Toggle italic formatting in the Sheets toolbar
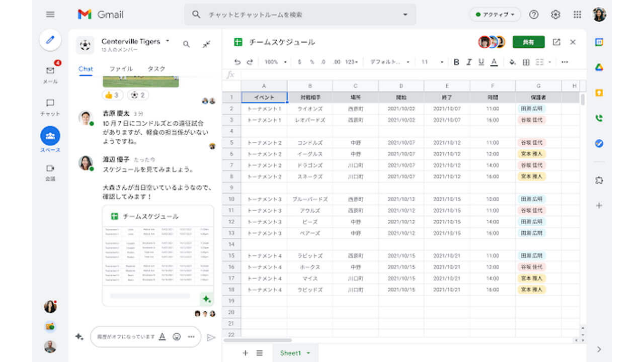Image resolution: width=644 pixels, height=362 pixels. click(x=469, y=62)
